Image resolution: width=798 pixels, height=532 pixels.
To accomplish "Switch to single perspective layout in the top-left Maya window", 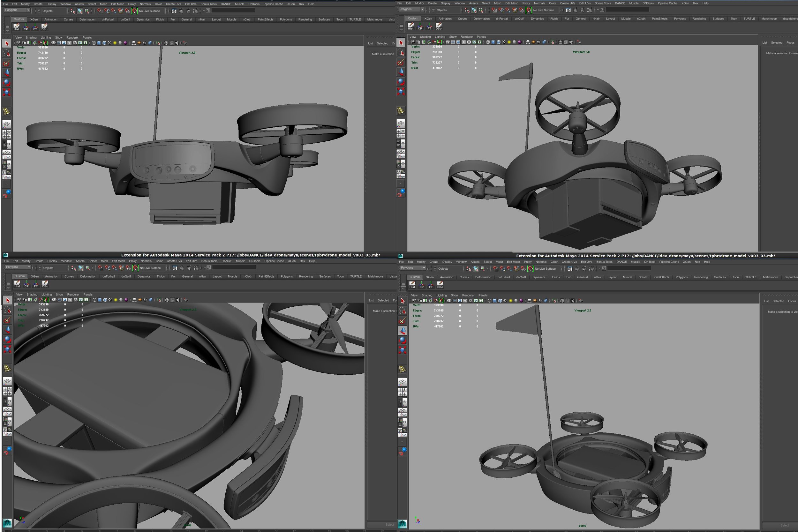I will (6, 124).
